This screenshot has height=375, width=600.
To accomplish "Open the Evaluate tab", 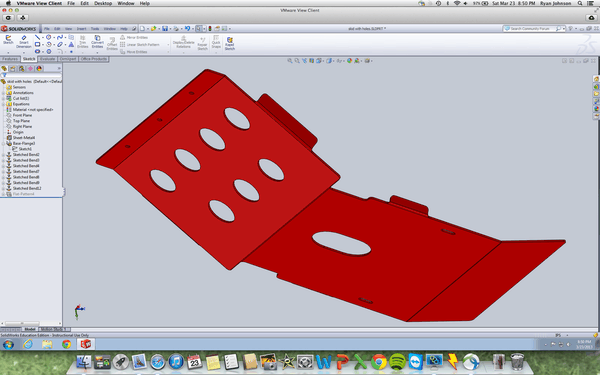I will click(47, 59).
